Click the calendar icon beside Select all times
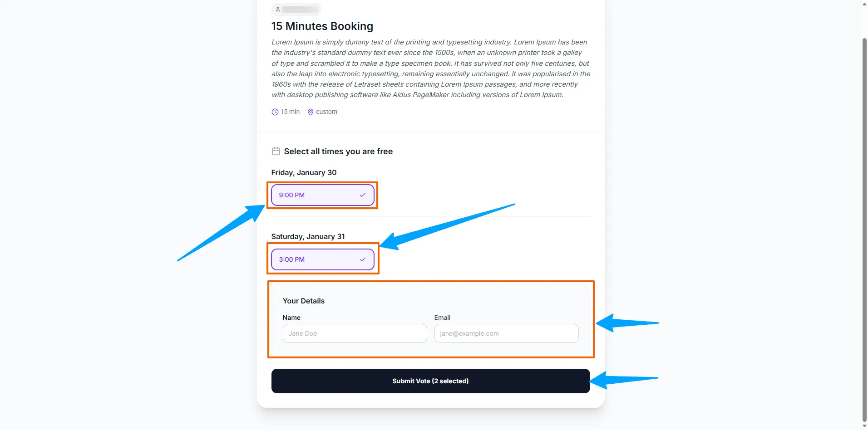This screenshot has height=430, width=868. click(x=276, y=151)
